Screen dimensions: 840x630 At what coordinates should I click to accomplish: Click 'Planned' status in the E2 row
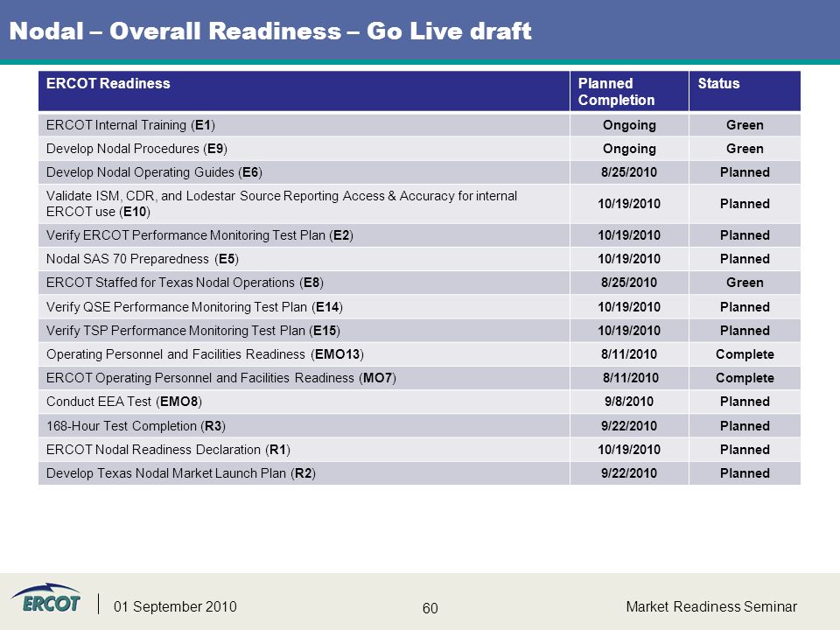[745, 235]
